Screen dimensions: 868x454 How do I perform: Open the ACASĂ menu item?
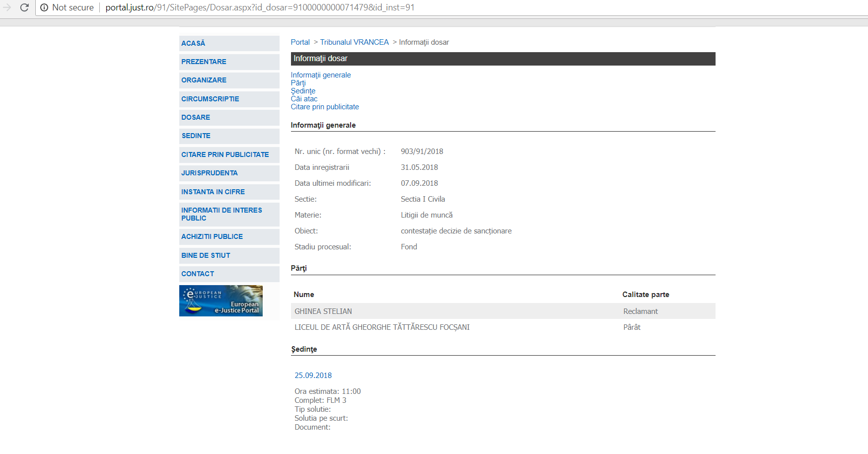(193, 43)
